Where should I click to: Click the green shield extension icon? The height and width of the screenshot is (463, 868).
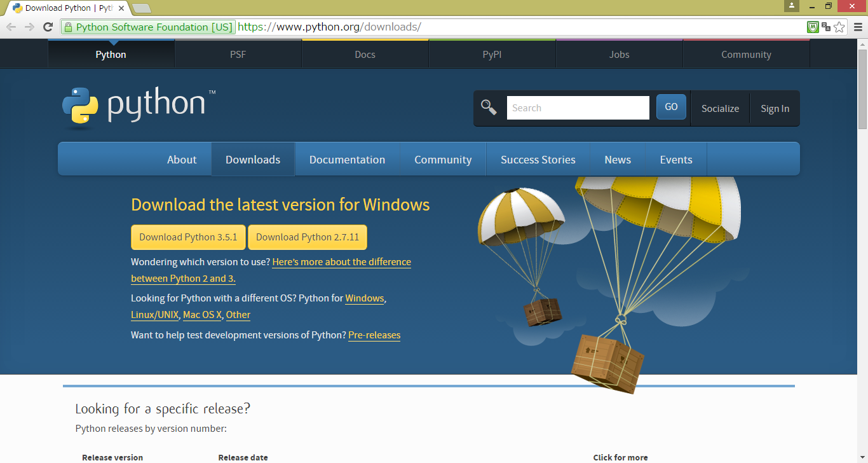coord(813,27)
